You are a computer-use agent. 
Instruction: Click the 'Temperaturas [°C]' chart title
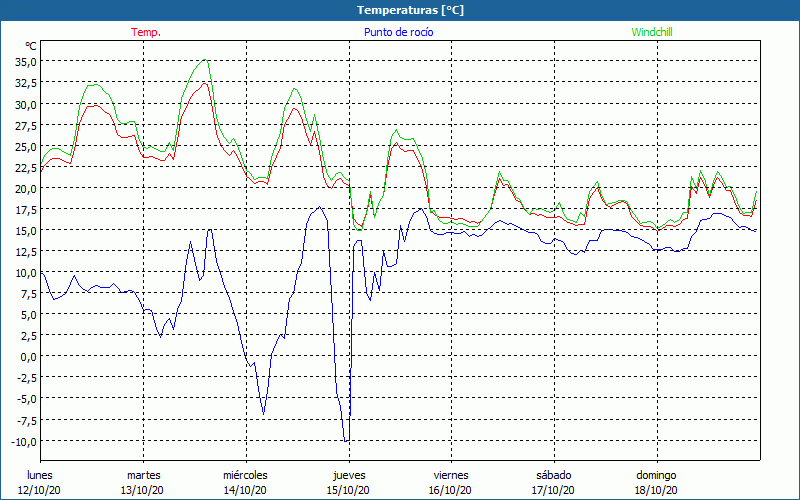click(x=410, y=10)
